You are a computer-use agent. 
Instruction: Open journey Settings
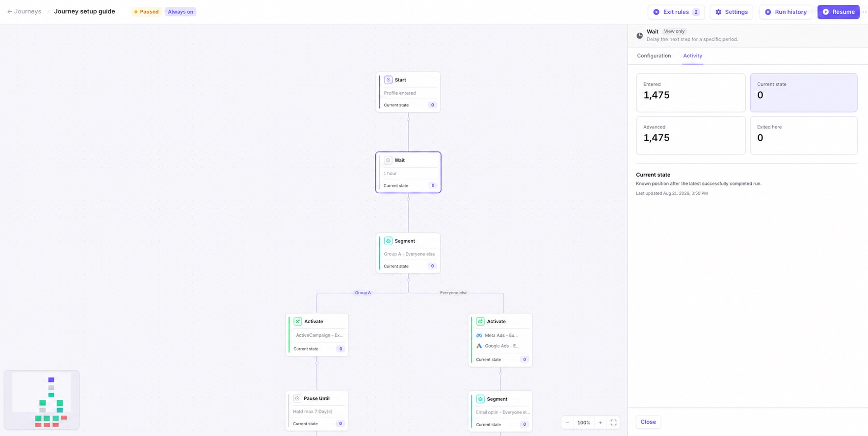pos(732,12)
